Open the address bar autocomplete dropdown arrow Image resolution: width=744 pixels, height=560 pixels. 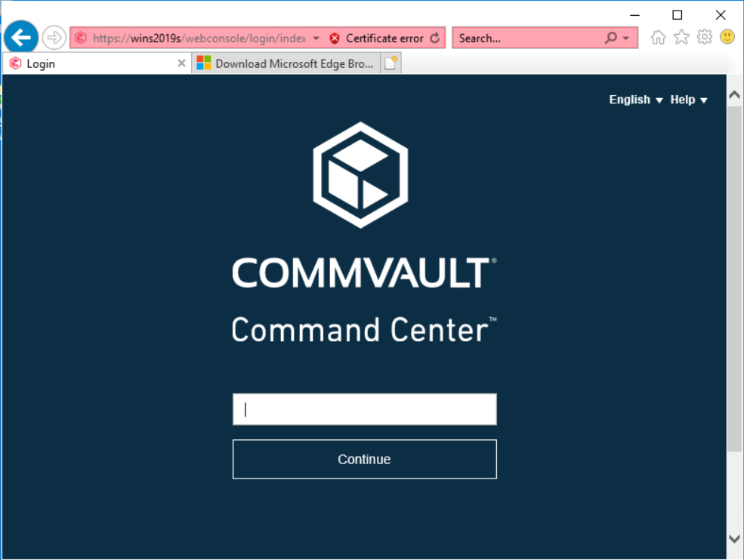[316, 38]
